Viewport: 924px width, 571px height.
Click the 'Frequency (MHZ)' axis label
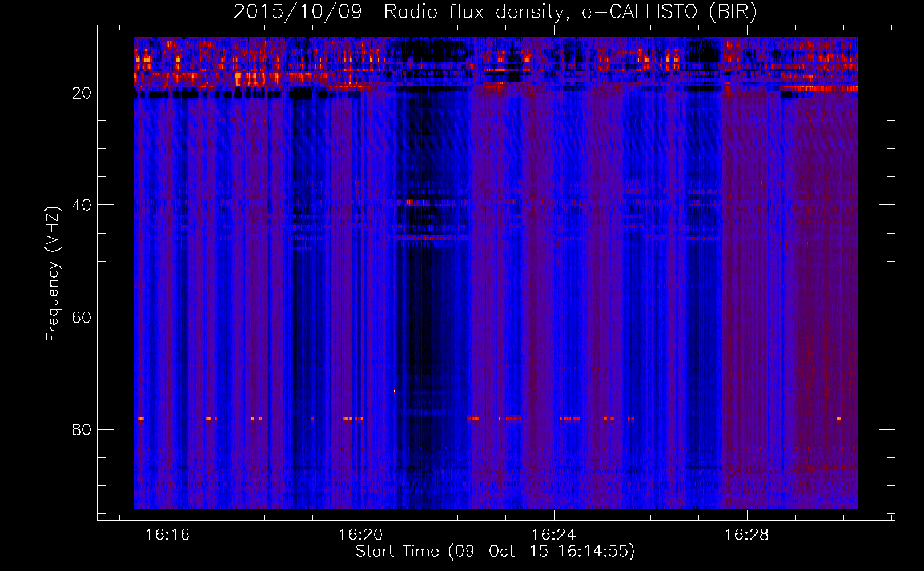[53, 274]
